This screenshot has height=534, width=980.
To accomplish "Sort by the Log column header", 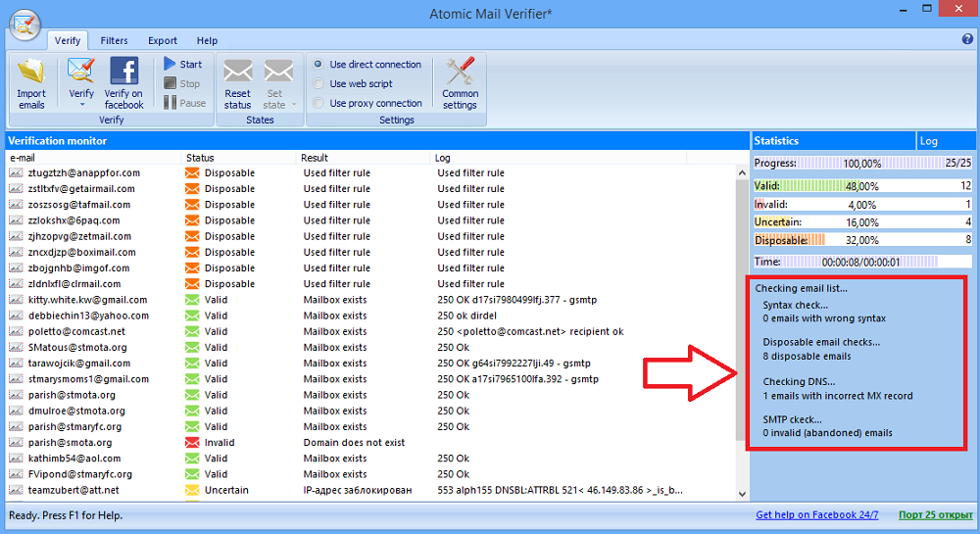I will (x=559, y=158).
